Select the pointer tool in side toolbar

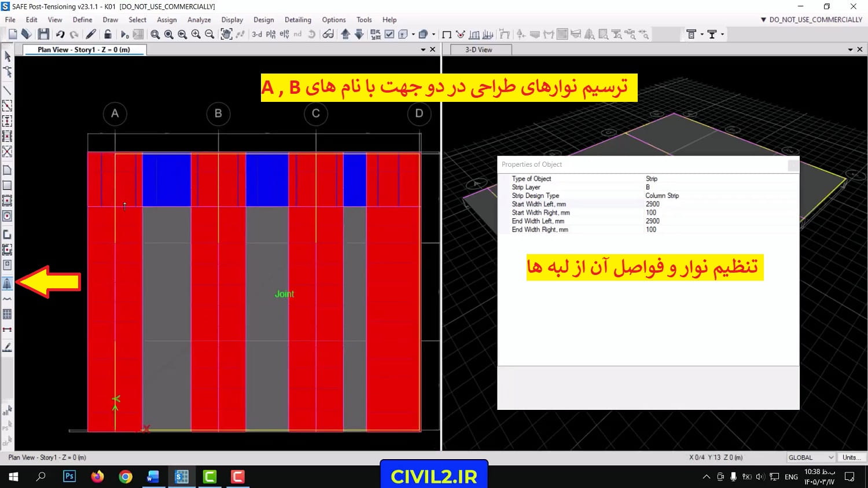pyautogui.click(x=8, y=57)
